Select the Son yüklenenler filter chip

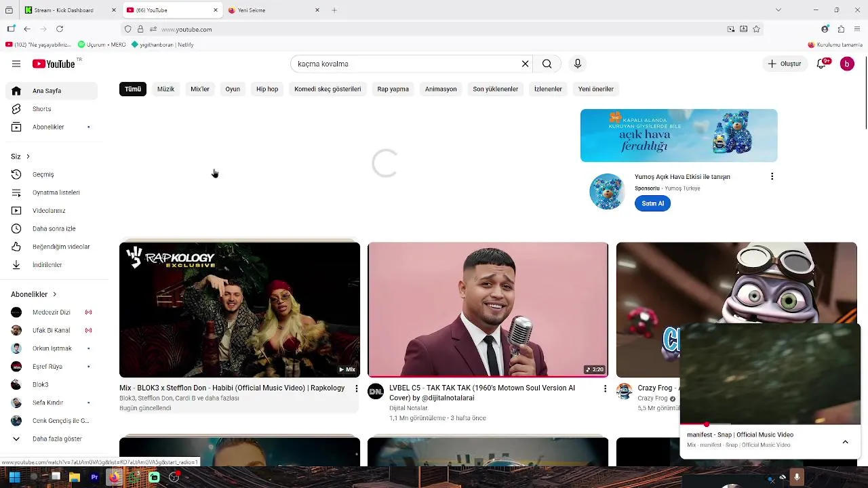(x=496, y=89)
